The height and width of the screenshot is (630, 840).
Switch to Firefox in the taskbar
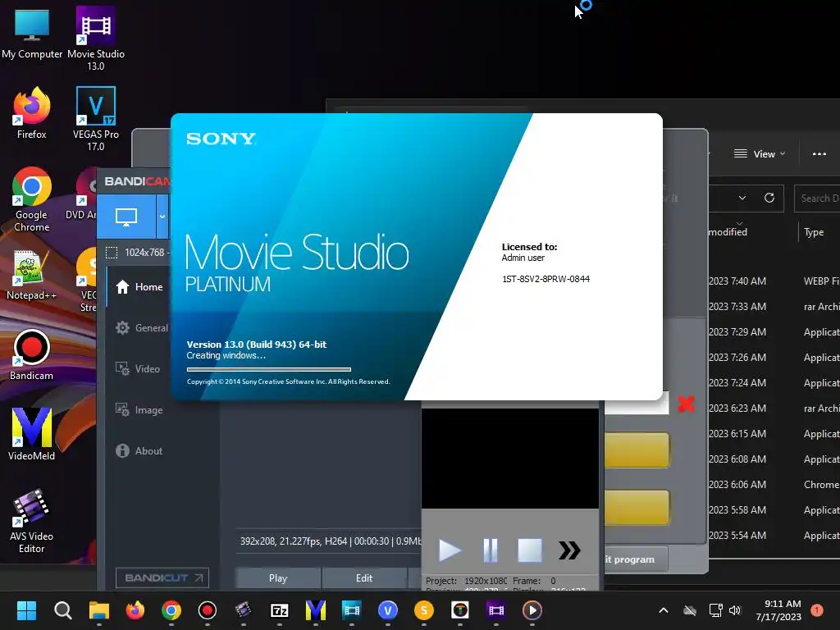coord(135,610)
